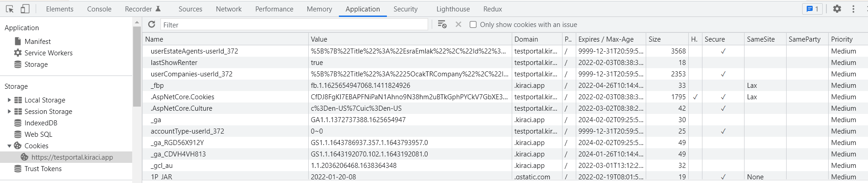Collapse the Cookies tree node

coord(9,146)
